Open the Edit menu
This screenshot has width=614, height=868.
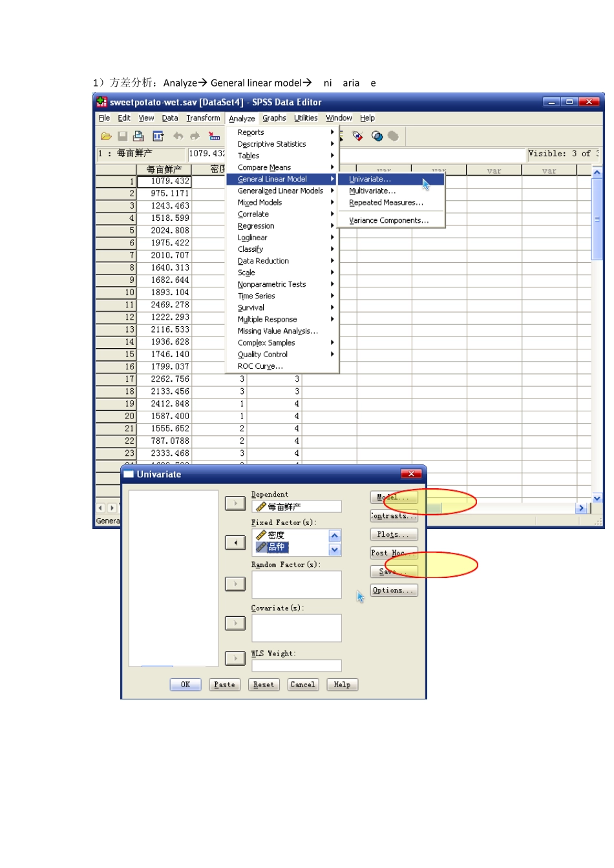coord(124,118)
